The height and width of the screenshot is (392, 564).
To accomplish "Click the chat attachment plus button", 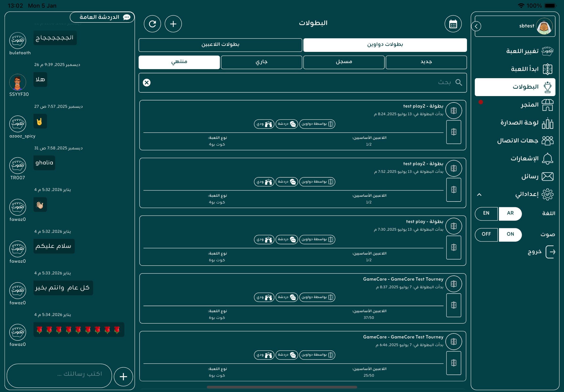I will coord(123,376).
